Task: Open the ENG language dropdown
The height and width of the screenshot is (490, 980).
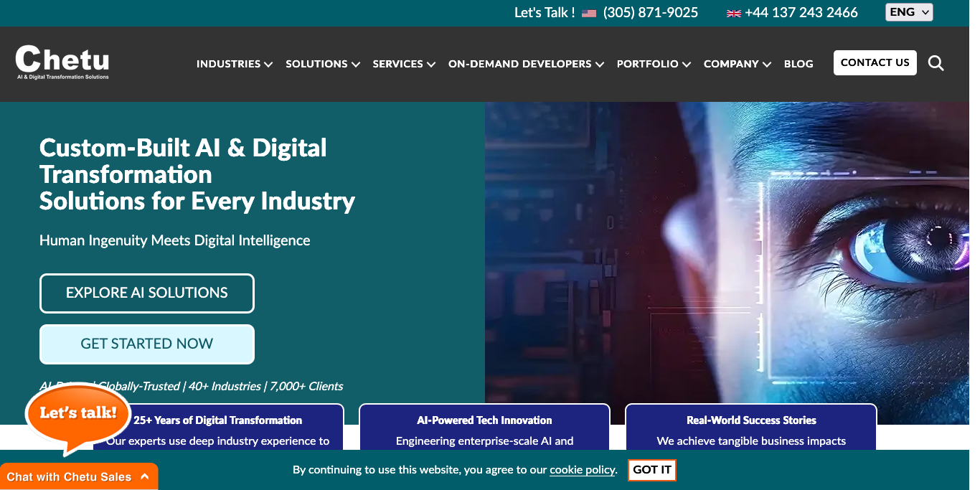Action: click(x=908, y=12)
